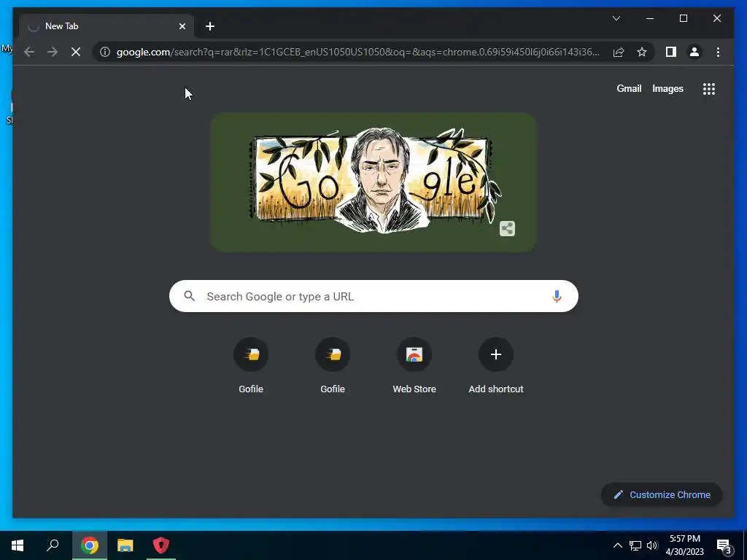This screenshot has width=747, height=560.
Task: Click Customize Chrome button
Action: coord(662,495)
